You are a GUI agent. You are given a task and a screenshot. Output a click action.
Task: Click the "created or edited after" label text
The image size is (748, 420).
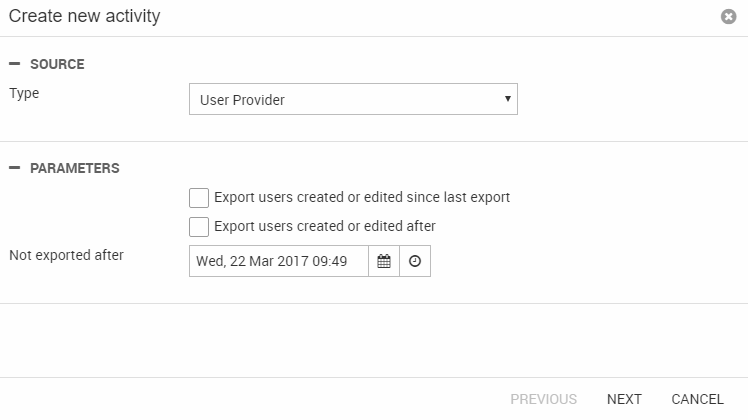[x=325, y=226]
